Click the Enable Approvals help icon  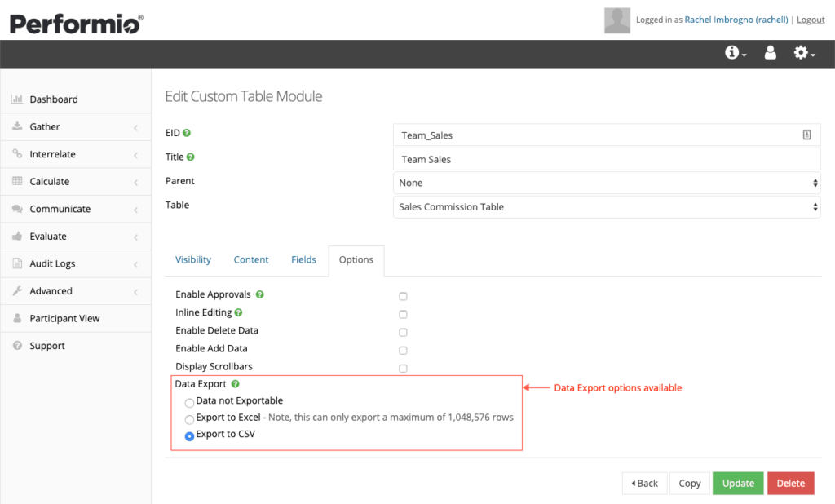click(259, 294)
